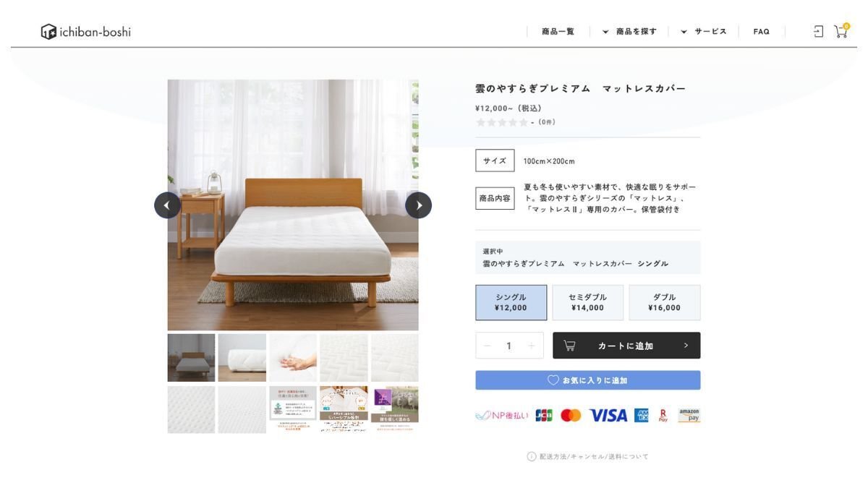
Task: Increase quantity with plus stepper
Action: [532, 346]
